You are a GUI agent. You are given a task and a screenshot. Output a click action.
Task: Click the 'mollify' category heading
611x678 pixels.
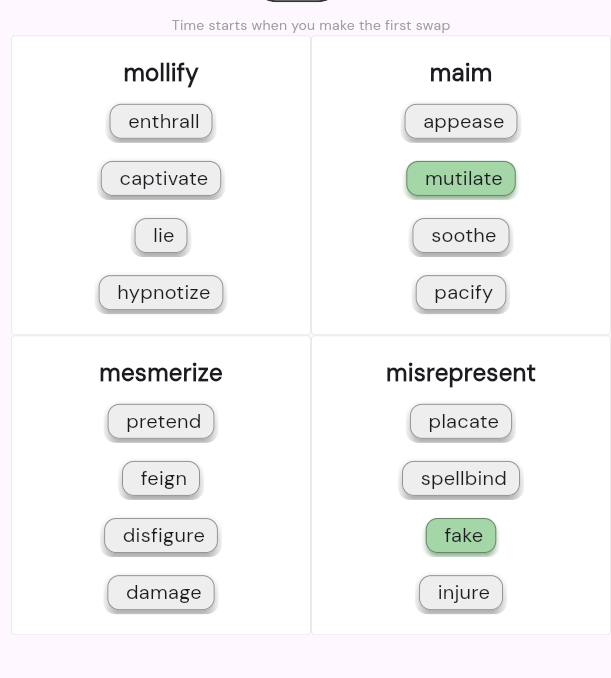pos(161,73)
